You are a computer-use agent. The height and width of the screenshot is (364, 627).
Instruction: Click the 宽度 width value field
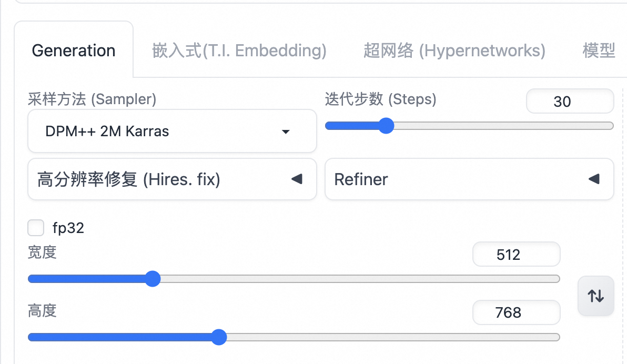[x=516, y=255]
